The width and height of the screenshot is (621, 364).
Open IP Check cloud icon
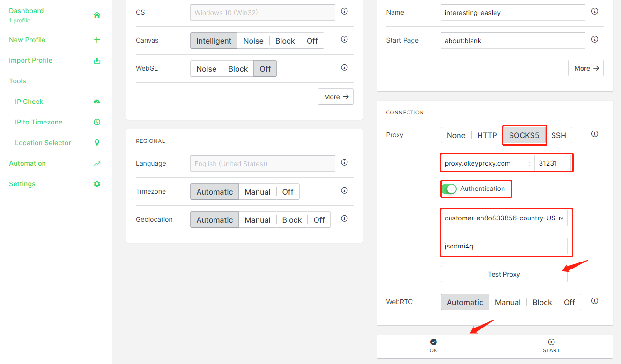point(97,102)
